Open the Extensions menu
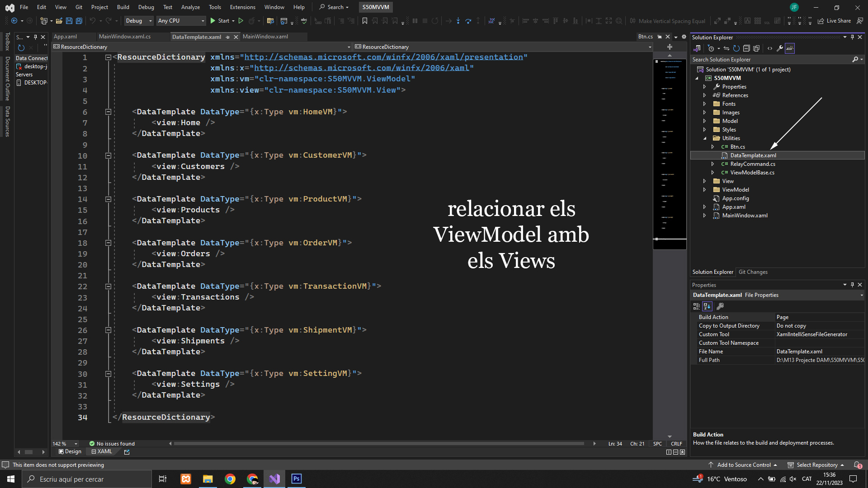This screenshot has width=868, height=488. click(x=242, y=7)
